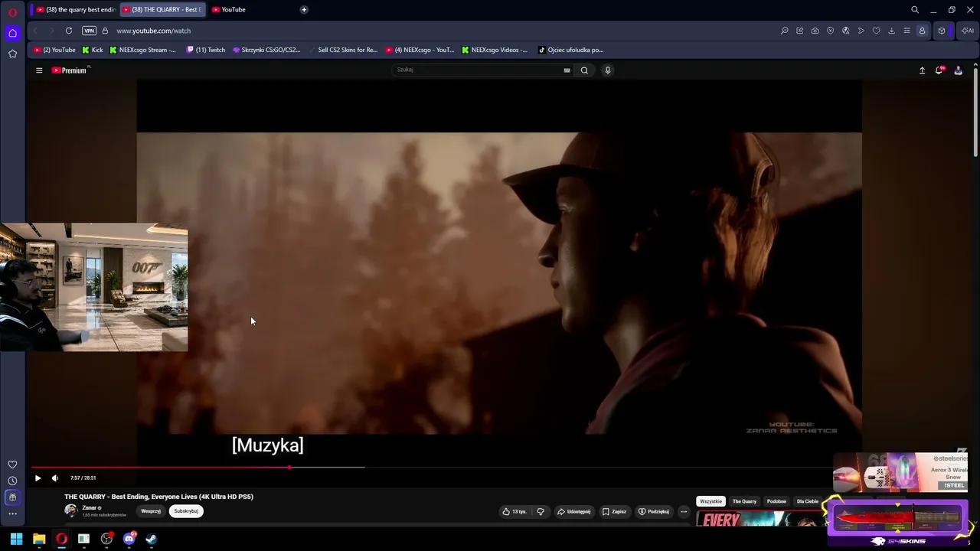Open the Kick bookmark
This screenshot has height=551, width=980.
click(93, 50)
